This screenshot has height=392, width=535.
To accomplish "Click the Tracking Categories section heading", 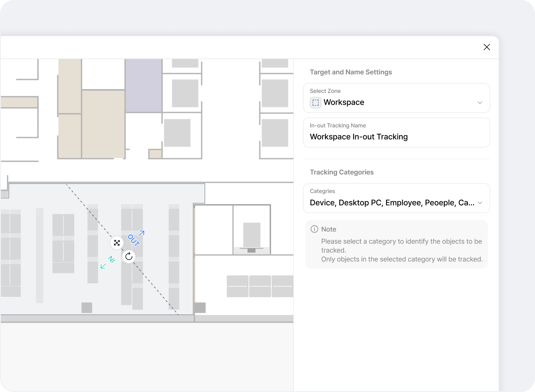I will [342, 172].
